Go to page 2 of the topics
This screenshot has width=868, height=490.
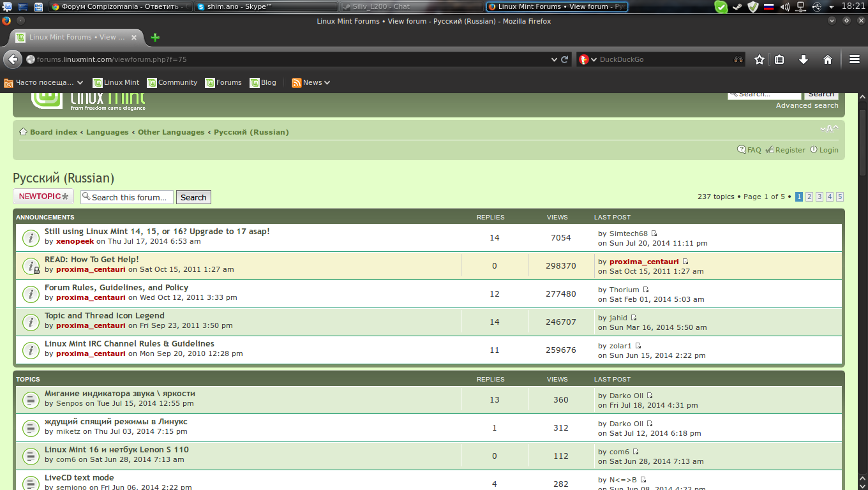809,197
